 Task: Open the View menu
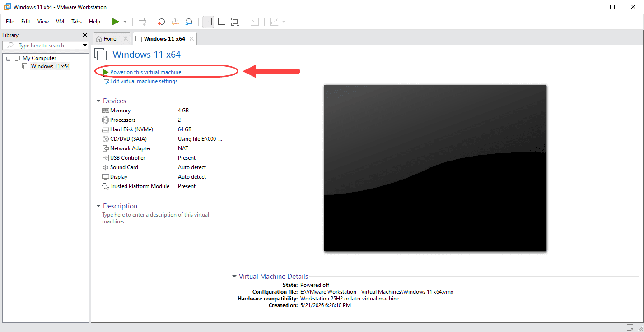coord(43,22)
